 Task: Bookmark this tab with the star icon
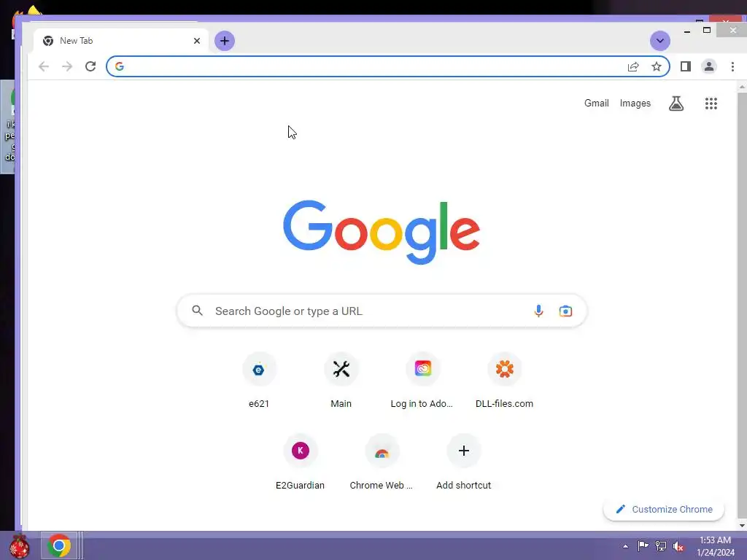657,66
